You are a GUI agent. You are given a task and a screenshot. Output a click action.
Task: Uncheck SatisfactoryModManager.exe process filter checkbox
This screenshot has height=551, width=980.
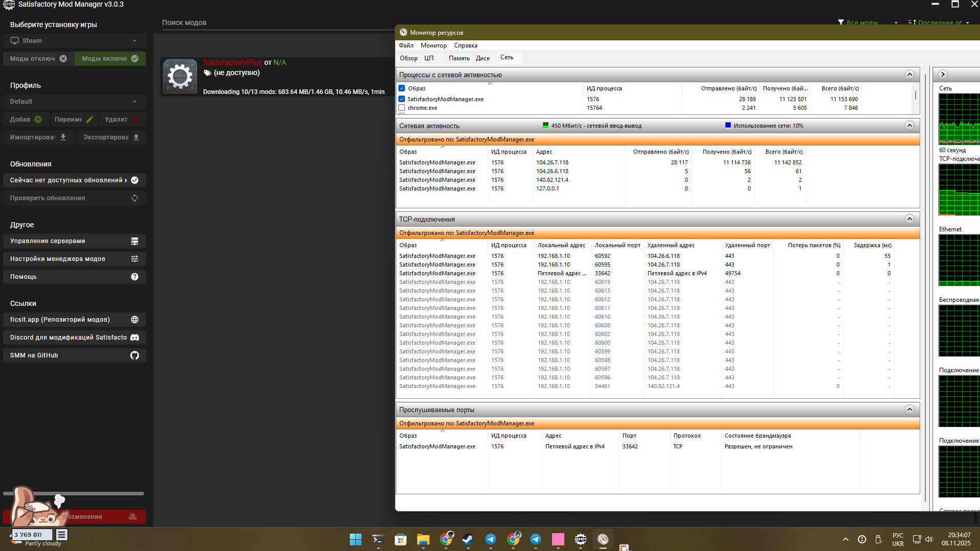402,99
